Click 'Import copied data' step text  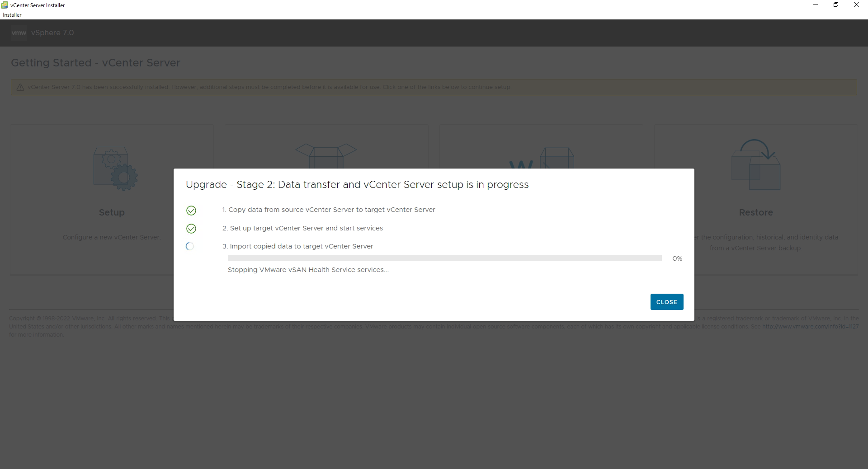tap(298, 246)
